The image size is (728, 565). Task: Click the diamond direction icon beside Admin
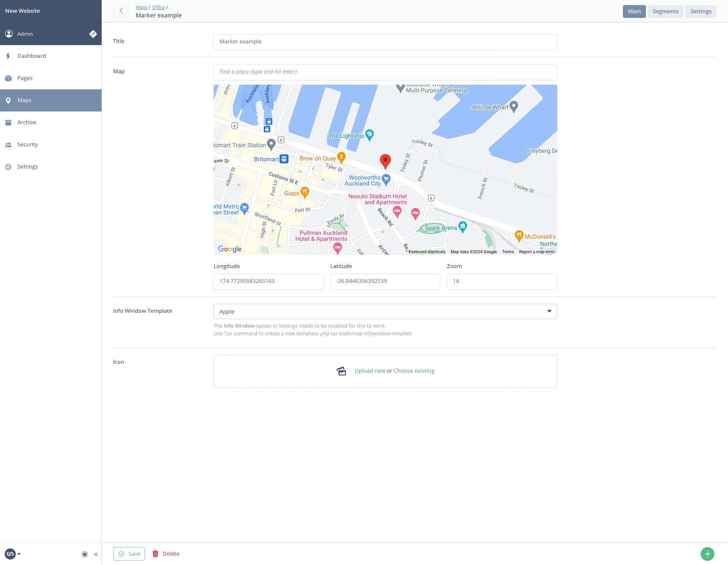[x=93, y=34]
